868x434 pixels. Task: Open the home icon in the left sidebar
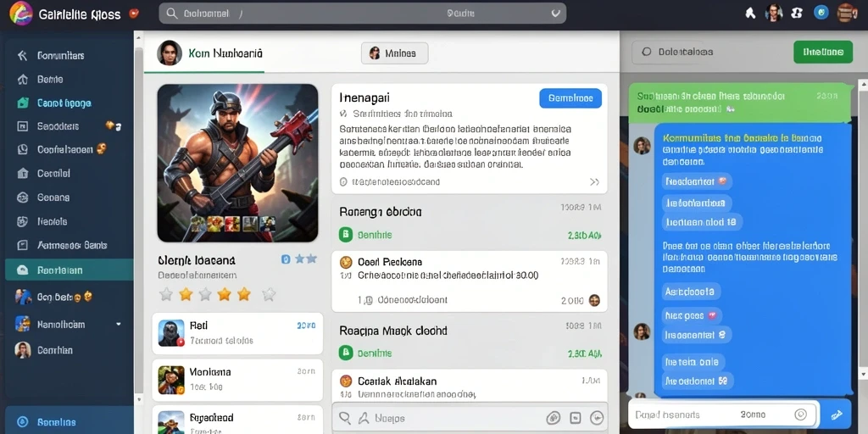click(x=23, y=79)
